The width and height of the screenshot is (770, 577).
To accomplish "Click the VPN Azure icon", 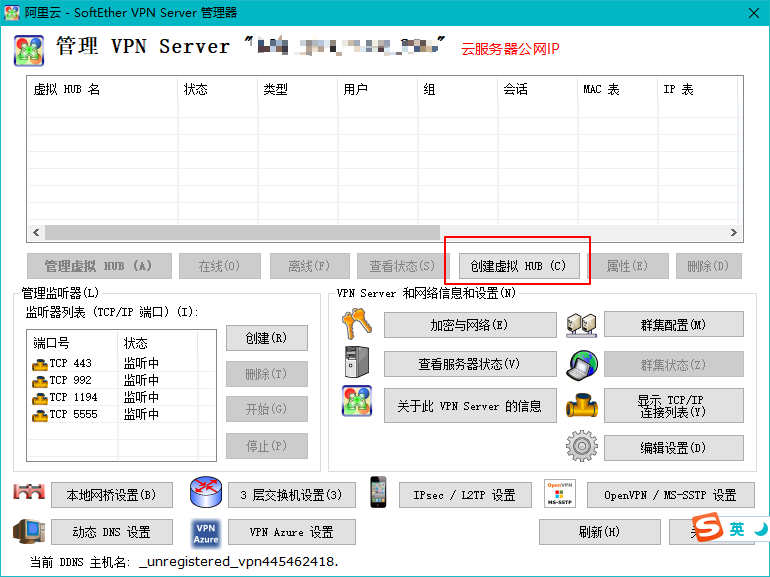I will (x=206, y=533).
